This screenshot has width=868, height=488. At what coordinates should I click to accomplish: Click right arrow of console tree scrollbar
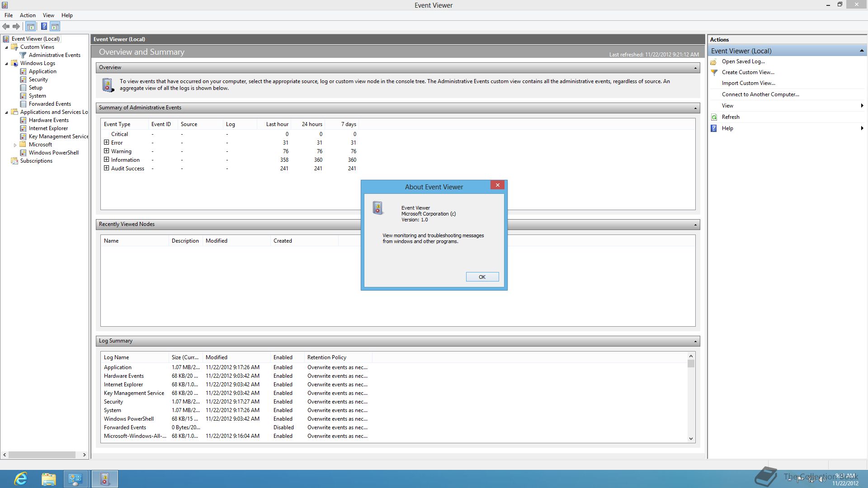coord(84,455)
